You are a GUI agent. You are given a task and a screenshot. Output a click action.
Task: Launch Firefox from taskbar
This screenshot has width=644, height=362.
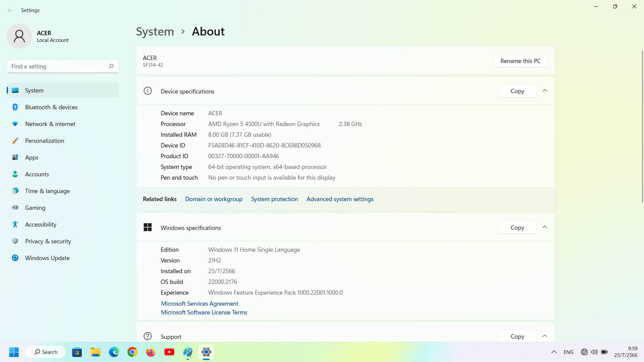(x=151, y=352)
